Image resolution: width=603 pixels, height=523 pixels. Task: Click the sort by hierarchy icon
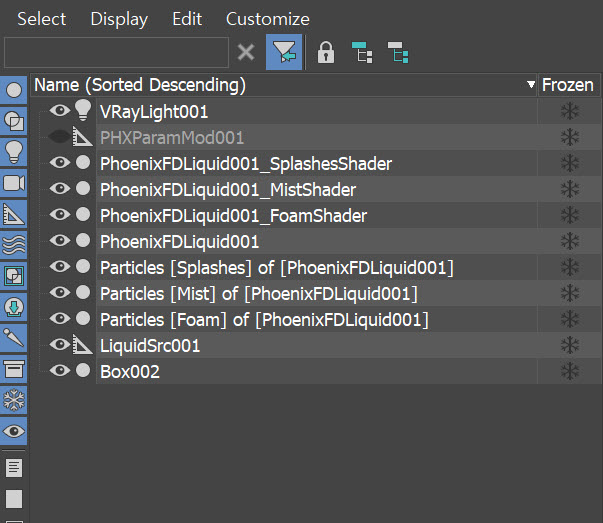[362, 52]
